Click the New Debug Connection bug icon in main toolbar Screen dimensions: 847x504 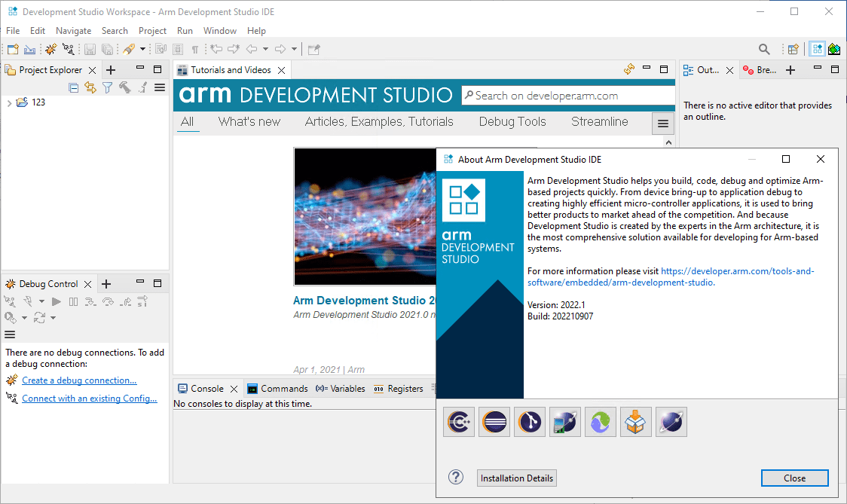[x=50, y=49]
